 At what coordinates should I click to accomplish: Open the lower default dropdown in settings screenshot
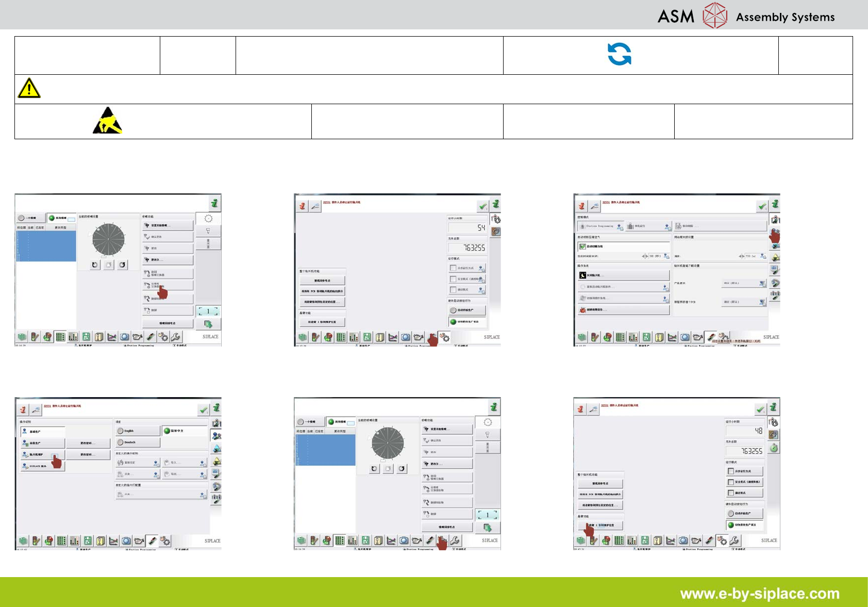pos(744,302)
